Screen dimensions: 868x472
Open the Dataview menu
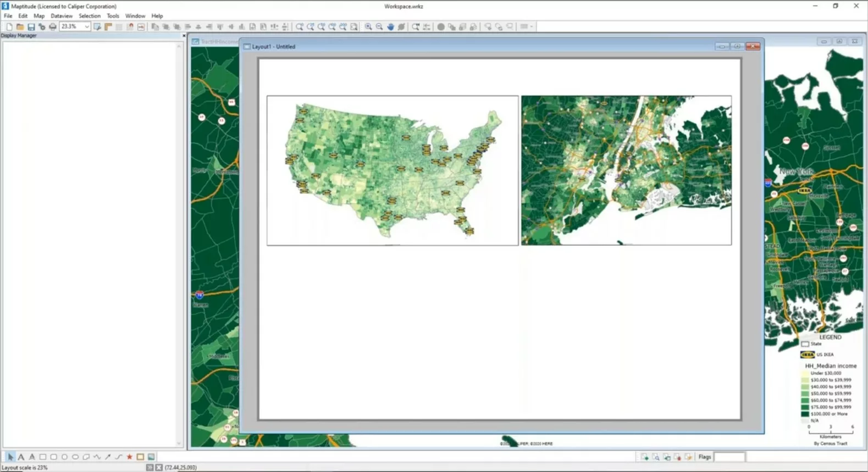[62, 16]
